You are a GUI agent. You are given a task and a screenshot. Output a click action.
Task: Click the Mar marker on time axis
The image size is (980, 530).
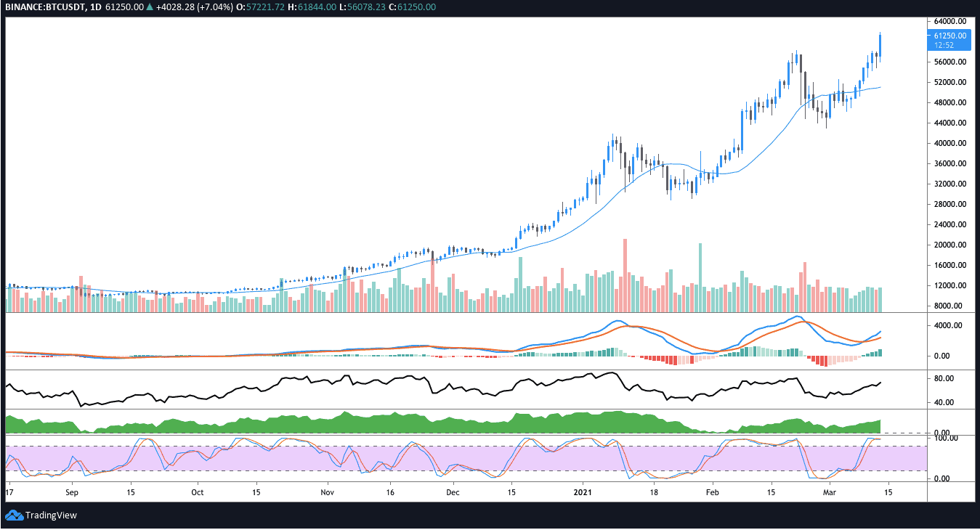click(x=827, y=492)
